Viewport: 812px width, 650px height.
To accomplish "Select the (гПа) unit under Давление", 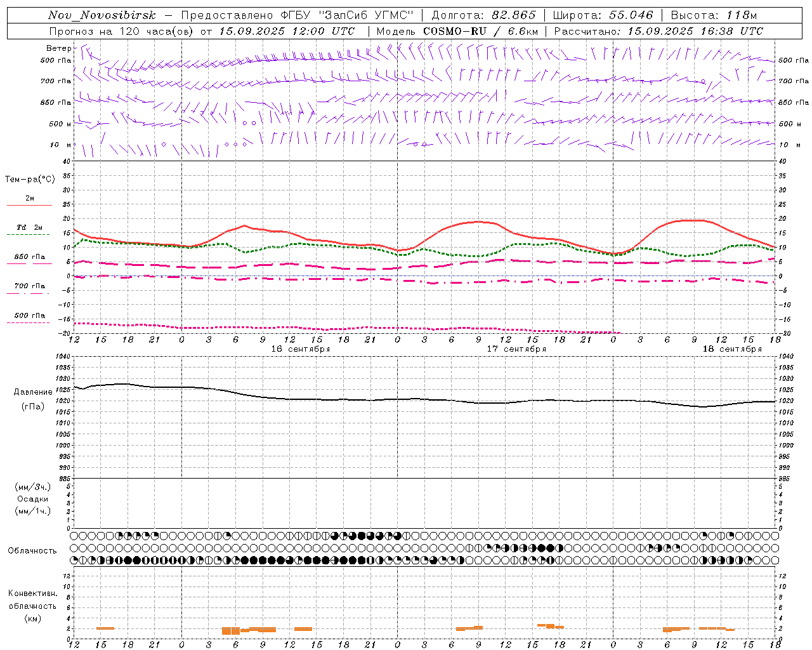I will click(33, 406).
